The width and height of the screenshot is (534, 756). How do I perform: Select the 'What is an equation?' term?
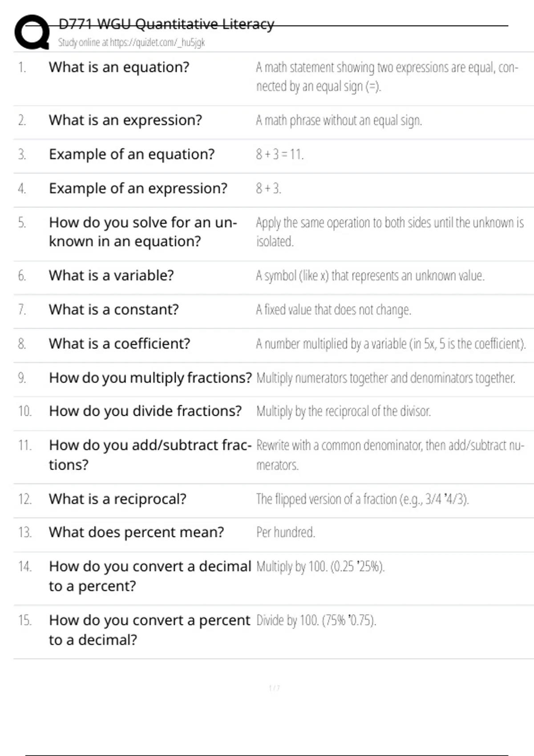click(119, 67)
